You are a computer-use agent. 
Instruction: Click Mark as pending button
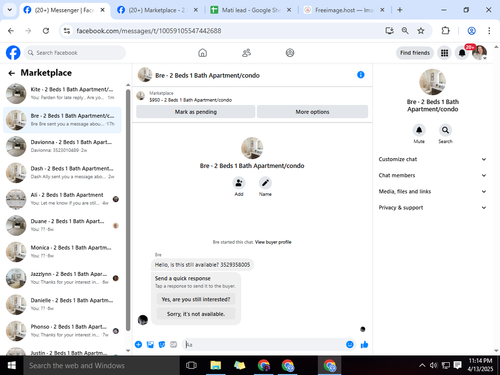[196, 112]
